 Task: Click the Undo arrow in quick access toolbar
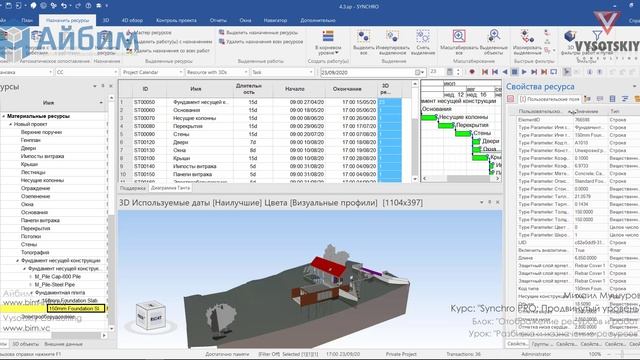(x=64, y=6)
